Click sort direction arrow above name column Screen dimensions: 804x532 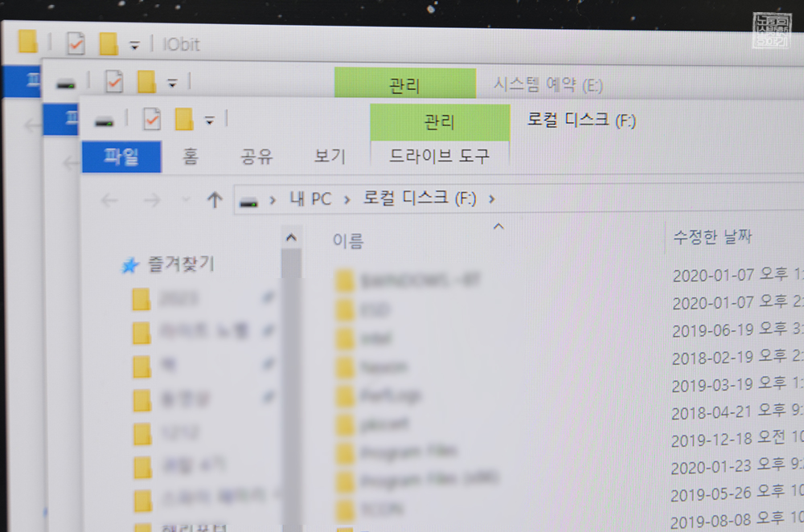[498, 226]
